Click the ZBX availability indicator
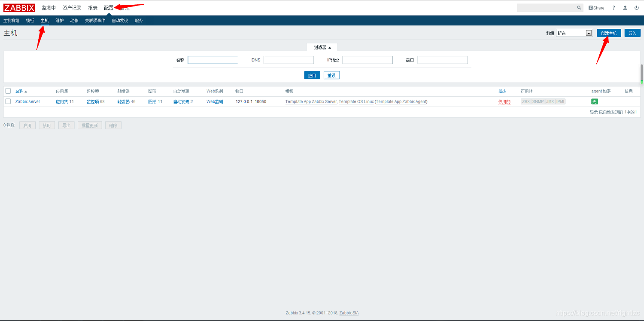This screenshot has height=321, width=644. pos(526,102)
